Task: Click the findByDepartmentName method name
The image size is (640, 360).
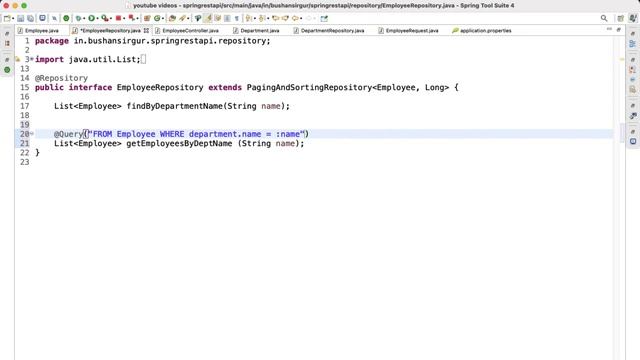Action: point(174,106)
